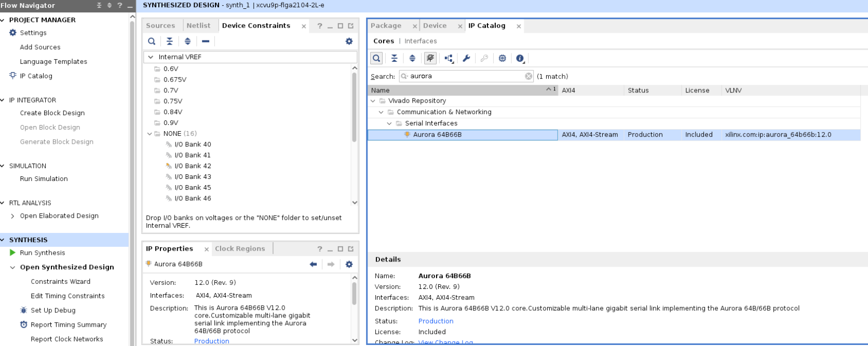The image size is (868, 346).
Task: Switch to the Sources tab
Action: click(160, 25)
